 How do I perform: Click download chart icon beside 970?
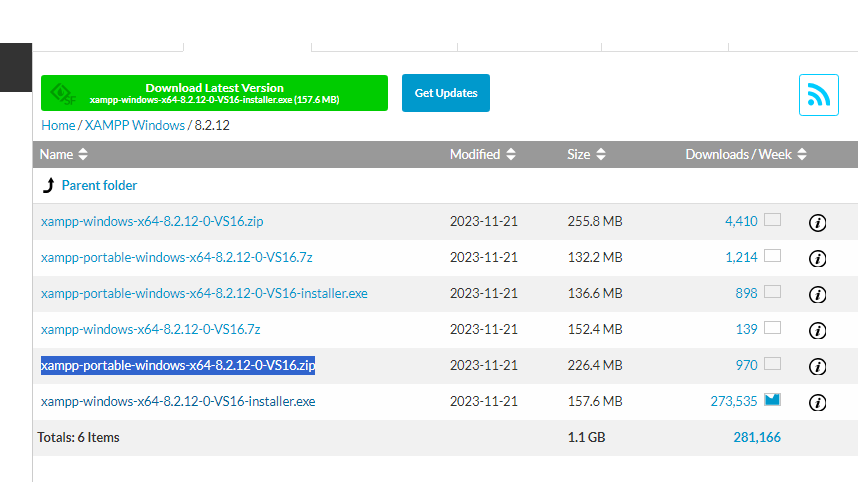tap(773, 364)
